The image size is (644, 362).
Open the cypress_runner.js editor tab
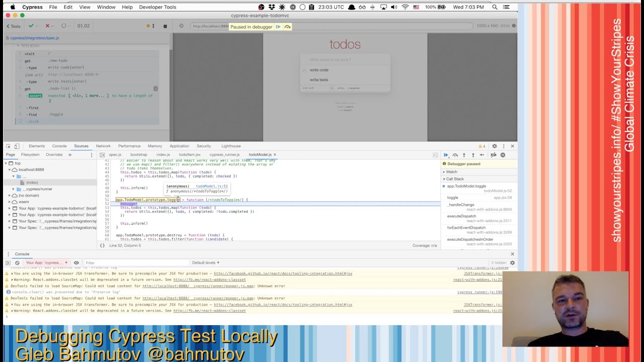click(x=224, y=155)
